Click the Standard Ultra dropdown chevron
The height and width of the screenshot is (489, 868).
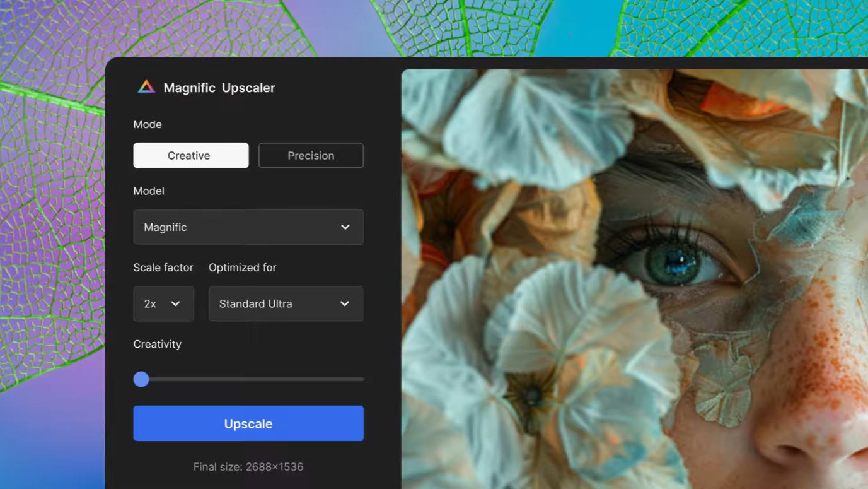tap(345, 303)
